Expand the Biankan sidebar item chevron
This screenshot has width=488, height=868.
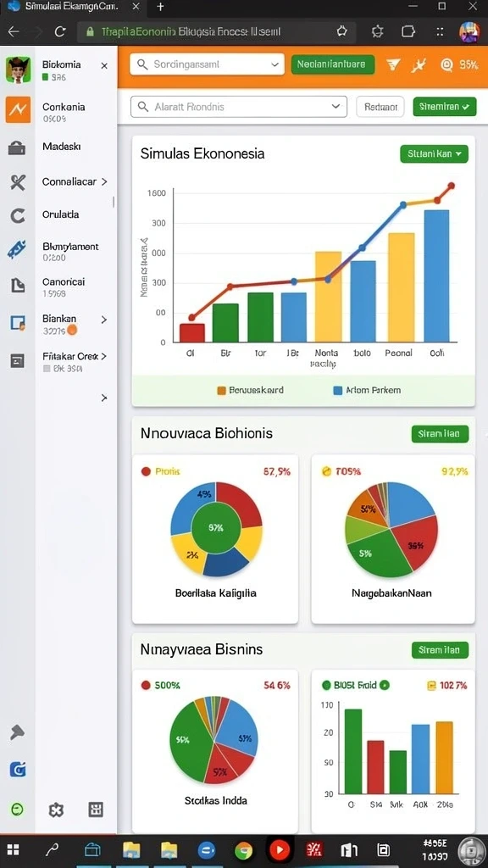(103, 320)
